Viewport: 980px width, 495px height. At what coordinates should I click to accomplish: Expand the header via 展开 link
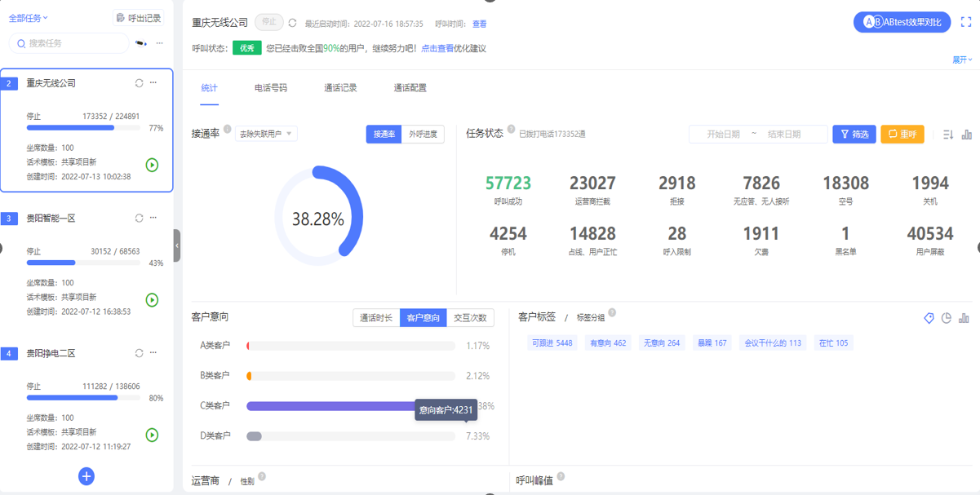pos(962,60)
